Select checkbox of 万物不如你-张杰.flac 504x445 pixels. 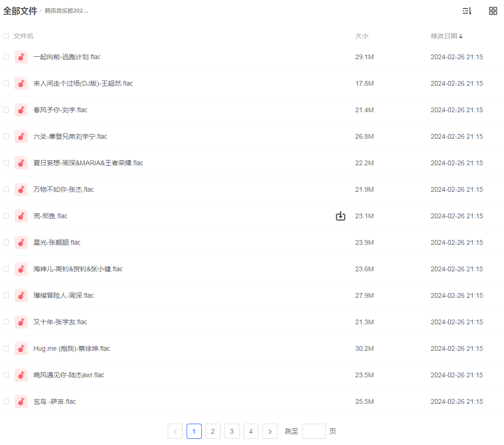(6, 189)
